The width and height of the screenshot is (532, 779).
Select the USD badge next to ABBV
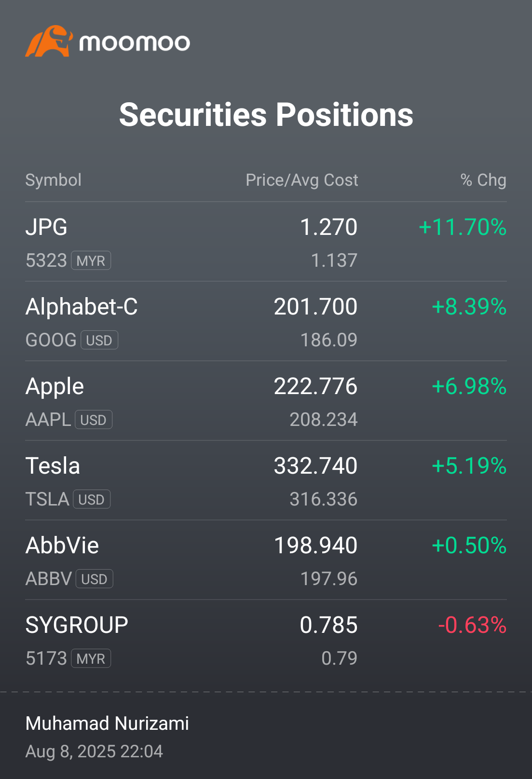tap(95, 579)
